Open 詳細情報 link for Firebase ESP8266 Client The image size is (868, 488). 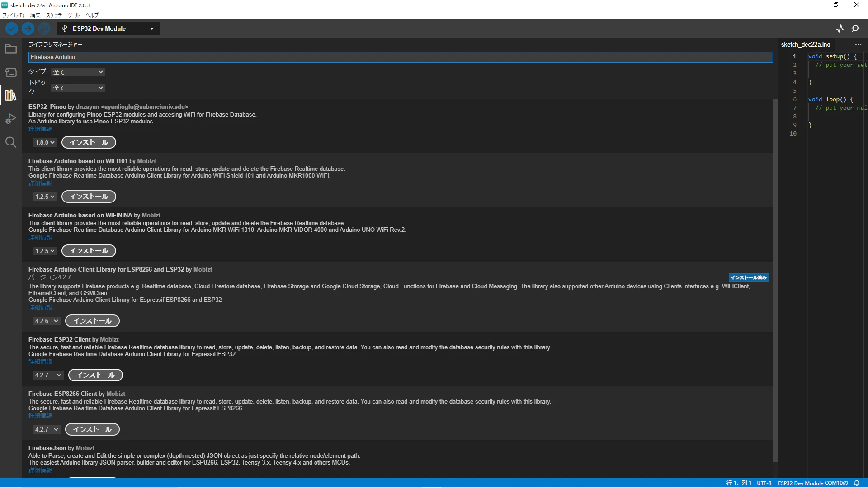(40, 416)
